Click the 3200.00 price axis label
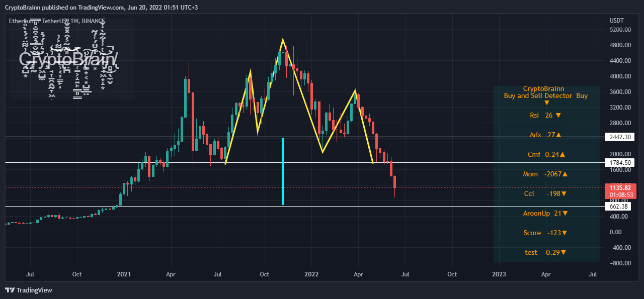 pyautogui.click(x=620, y=107)
